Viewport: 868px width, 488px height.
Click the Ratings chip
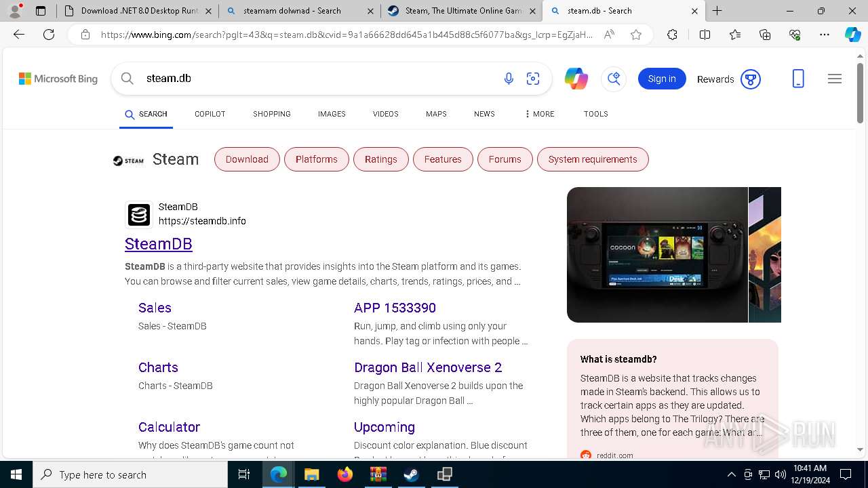(x=381, y=159)
